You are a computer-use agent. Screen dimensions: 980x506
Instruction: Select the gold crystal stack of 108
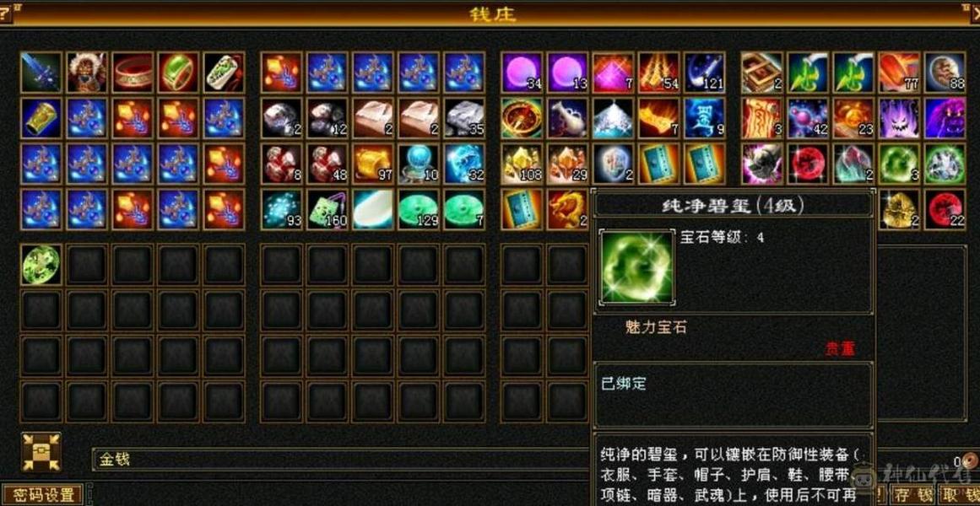[x=522, y=164]
